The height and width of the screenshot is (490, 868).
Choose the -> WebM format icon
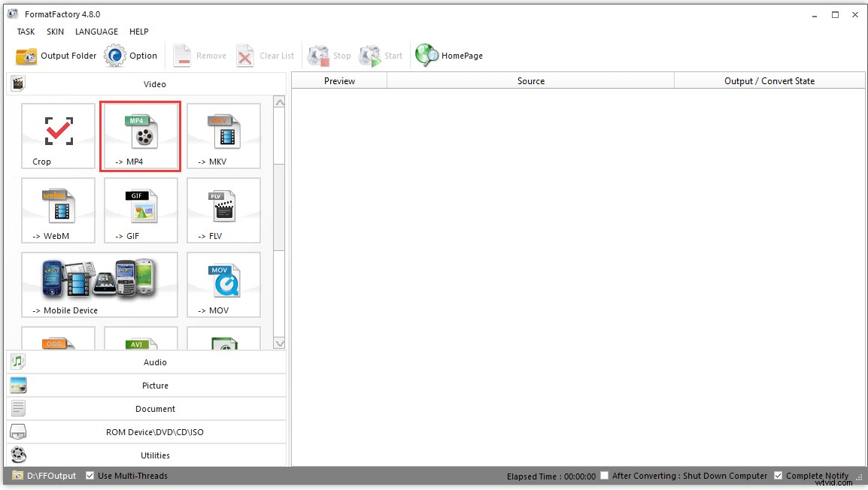tap(58, 210)
